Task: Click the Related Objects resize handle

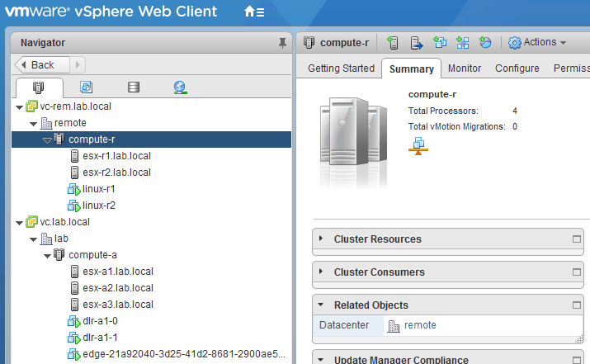Action: (x=578, y=339)
